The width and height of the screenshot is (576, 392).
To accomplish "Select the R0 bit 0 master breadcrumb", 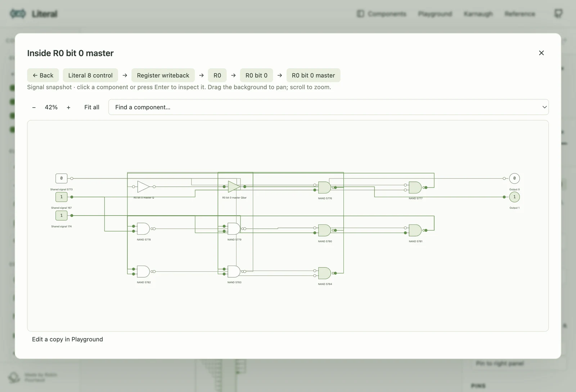I will pyautogui.click(x=313, y=75).
